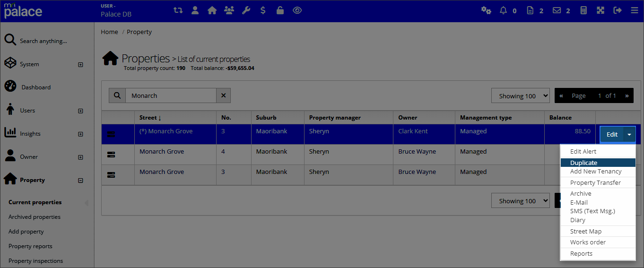The width and height of the screenshot is (644, 268).
Task: Open the dollar sign finance icon
Action: [263, 10]
